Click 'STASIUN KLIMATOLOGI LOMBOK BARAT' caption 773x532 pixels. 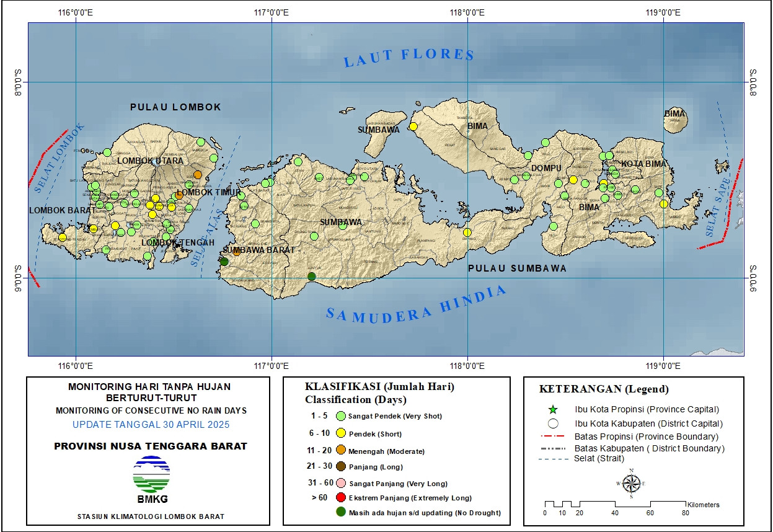pos(151,516)
